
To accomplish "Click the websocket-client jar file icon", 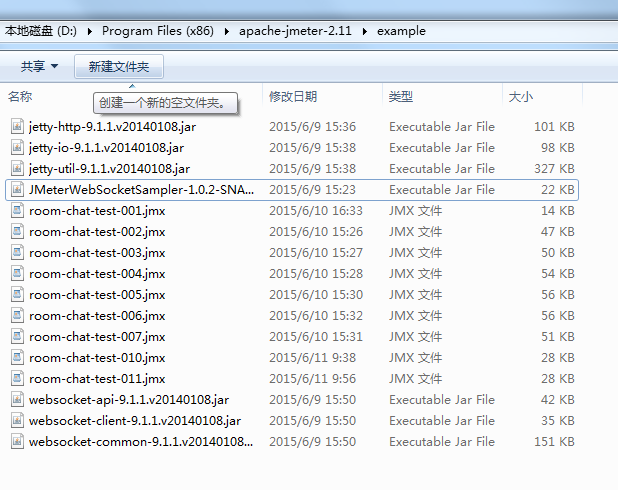I will tap(17, 421).
